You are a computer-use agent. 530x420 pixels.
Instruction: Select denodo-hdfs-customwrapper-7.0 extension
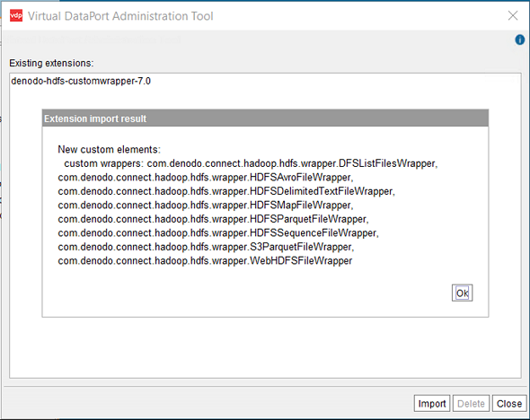81,81
